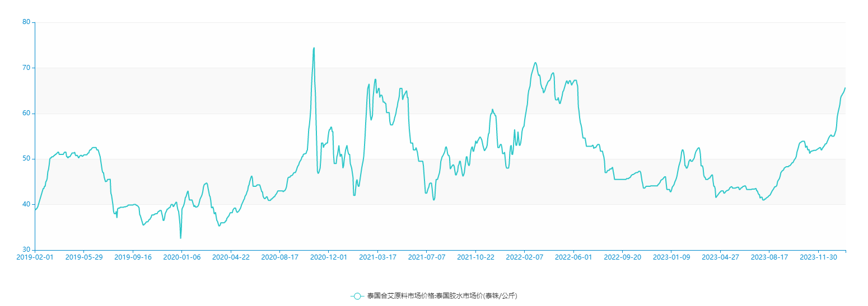Click the 2019-02-01 x-axis date label
The height and width of the screenshot is (306, 868).
35,257
